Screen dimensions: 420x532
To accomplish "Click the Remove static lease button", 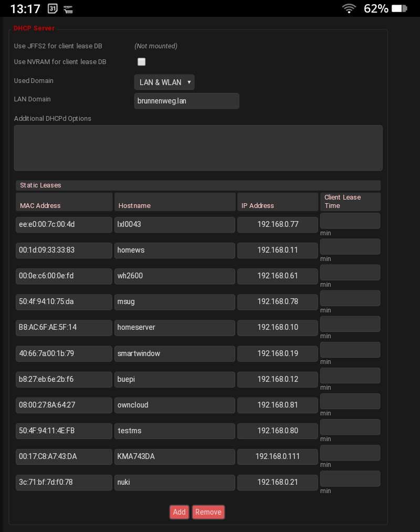I will [x=208, y=512].
